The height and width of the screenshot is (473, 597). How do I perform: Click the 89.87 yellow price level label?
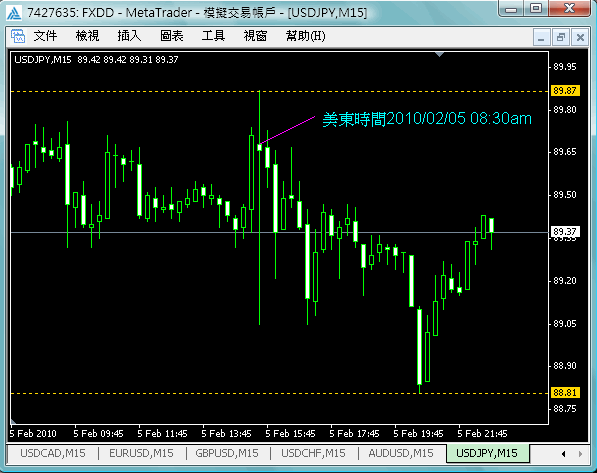pyautogui.click(x=565, y=91)
